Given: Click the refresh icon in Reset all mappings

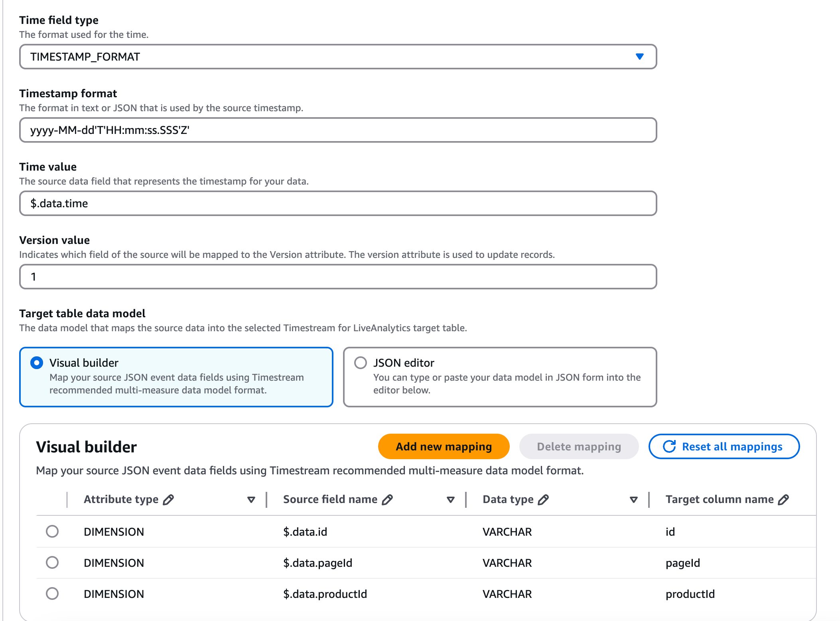Looking at the screenshot, I should [x=669, y=446].
